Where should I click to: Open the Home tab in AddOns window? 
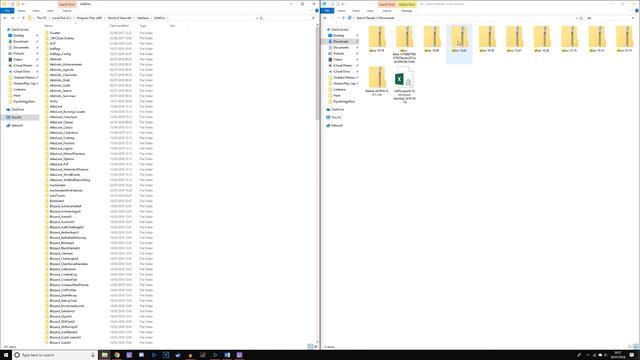(21, 11)
